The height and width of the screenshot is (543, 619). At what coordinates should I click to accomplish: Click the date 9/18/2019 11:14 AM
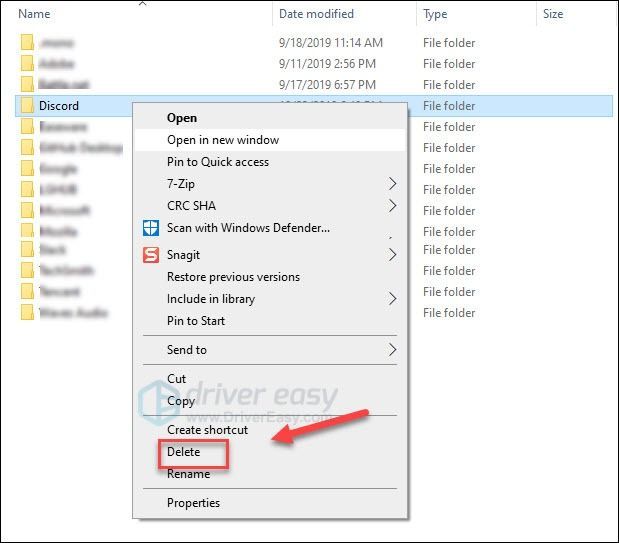click(331, 43)
